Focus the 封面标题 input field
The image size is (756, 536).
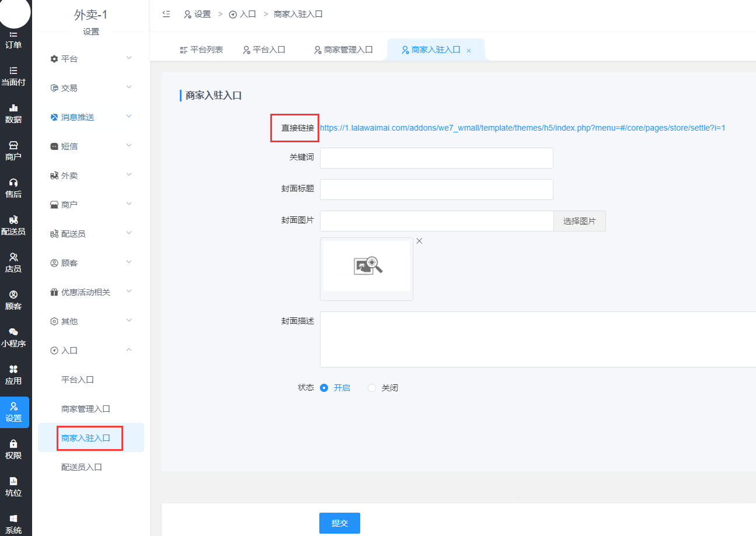click(437, 190)
